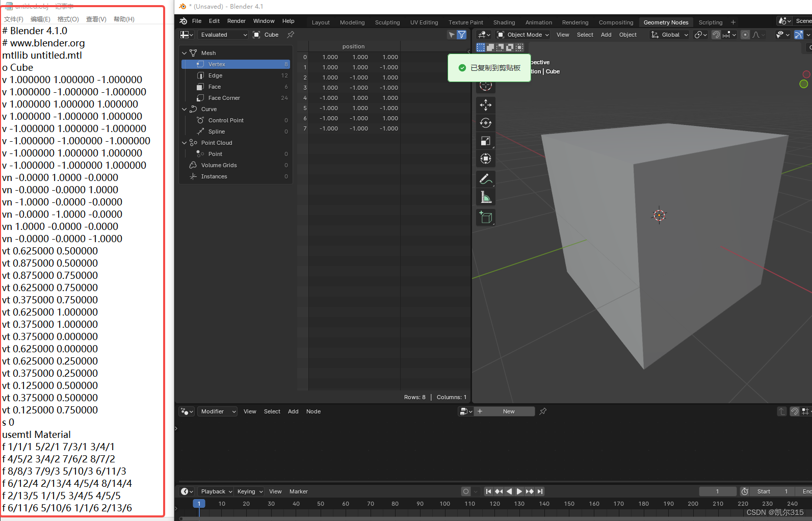Select the intersect selection mode icon
The image size is (812, 521).
click(519, 47)
